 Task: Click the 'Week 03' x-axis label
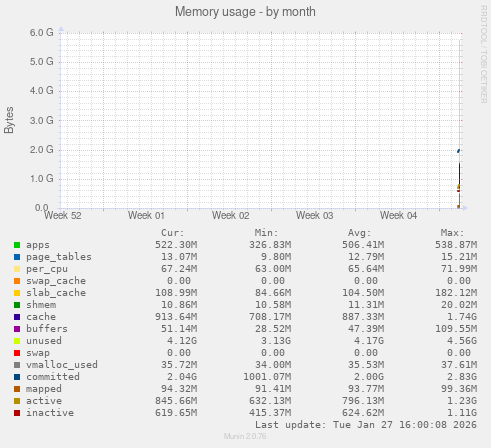(315, 216)
